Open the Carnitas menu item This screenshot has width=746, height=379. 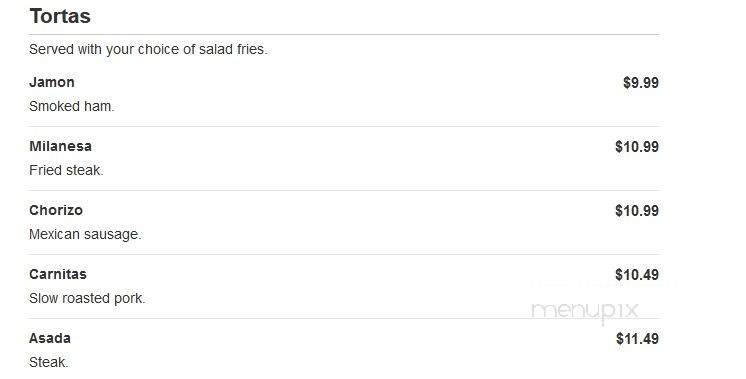pyautogui.click(x=58, y=274)
